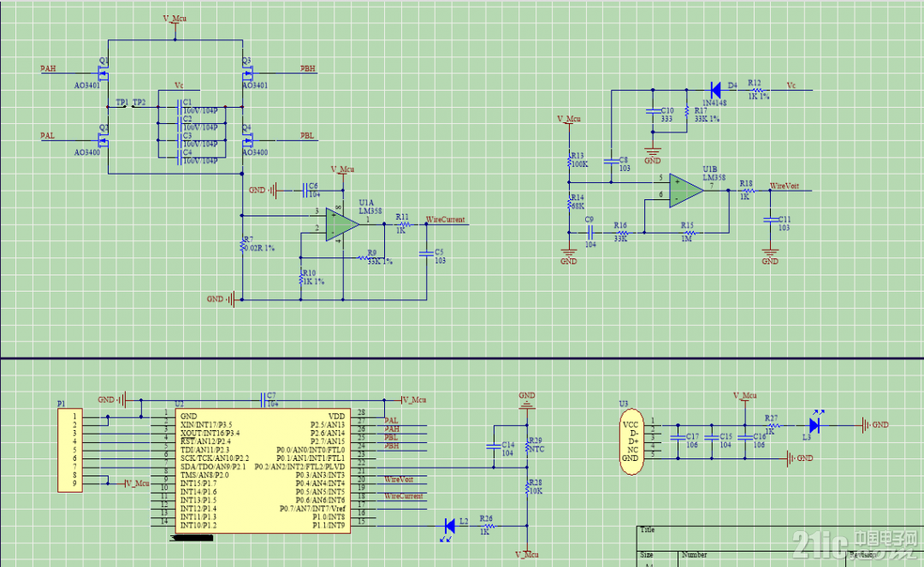Screen dimensions: 924x567
Task: Click the GND symbol above R29
Action: coord(527,400)
